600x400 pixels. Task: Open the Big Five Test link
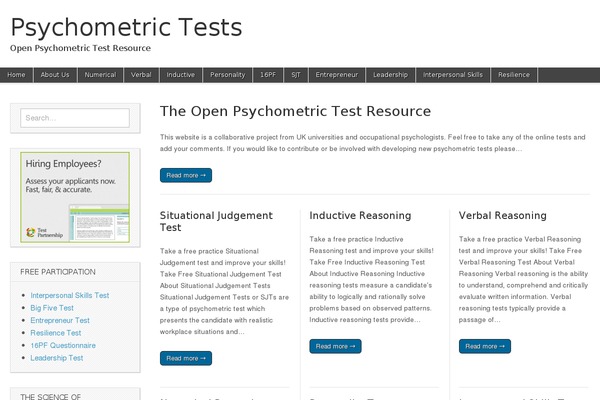[x=54, y=308]
